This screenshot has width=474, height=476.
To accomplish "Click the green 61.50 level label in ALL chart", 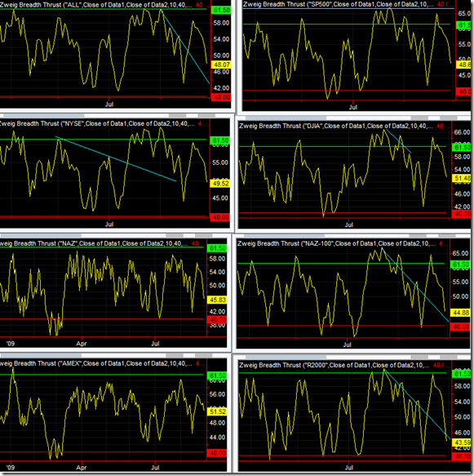I will [x=221, y=10].
